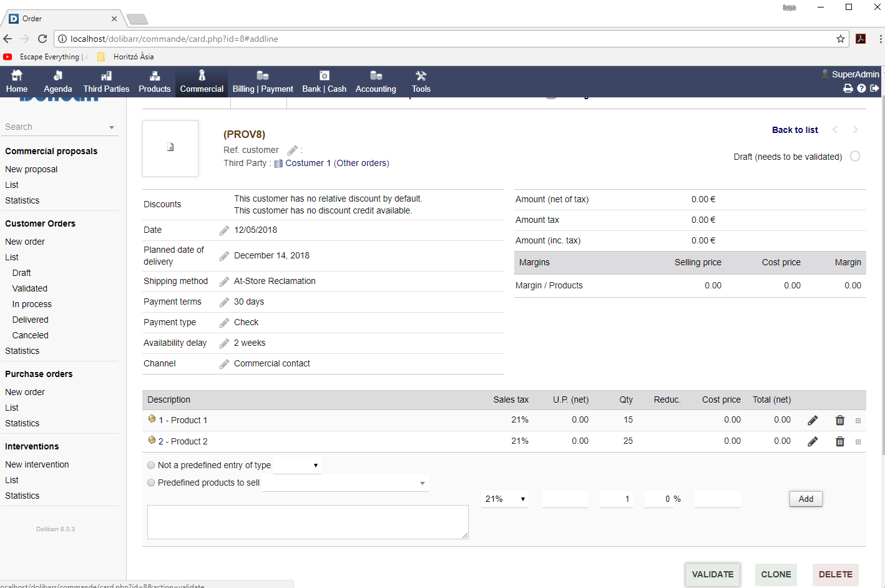Open the Bank | Cash module
The width and height of the screenshot is (885, 588).
(x=324, y=81)
